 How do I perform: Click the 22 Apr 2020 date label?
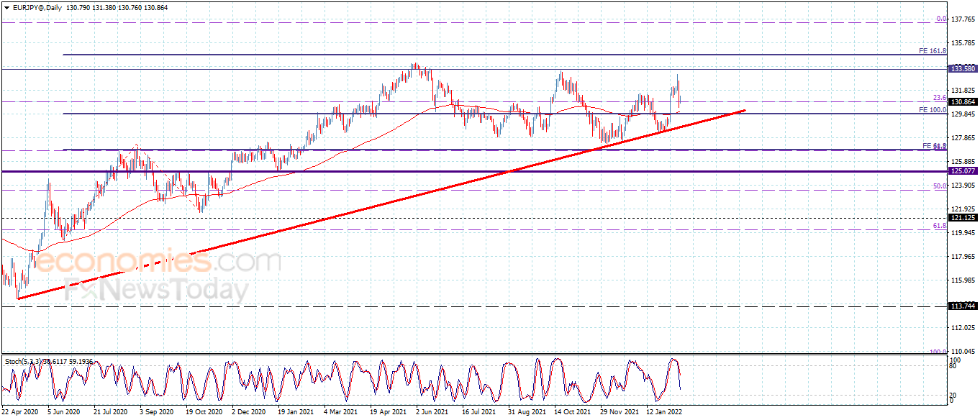19,413
